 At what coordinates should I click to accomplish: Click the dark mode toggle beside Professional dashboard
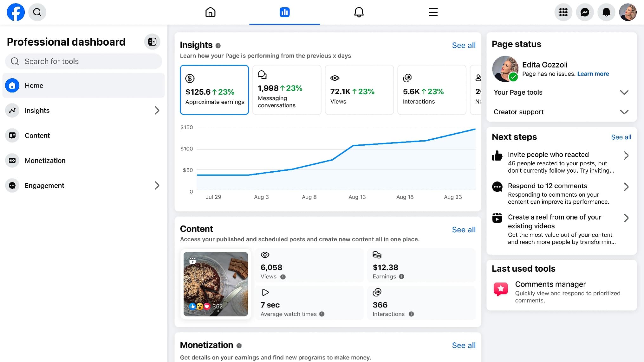pos(152,41)
